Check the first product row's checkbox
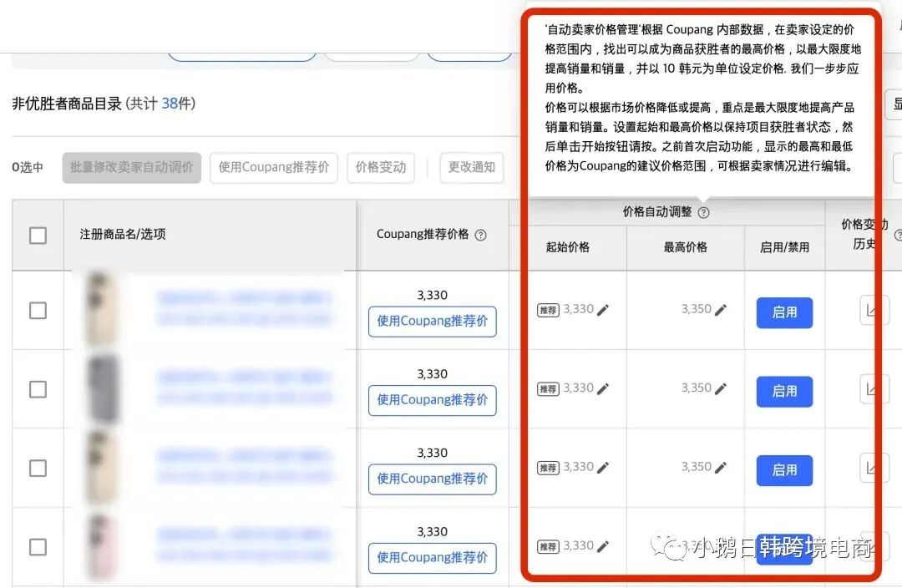Viewport: 902px width, 588px height. coord(38,310)
